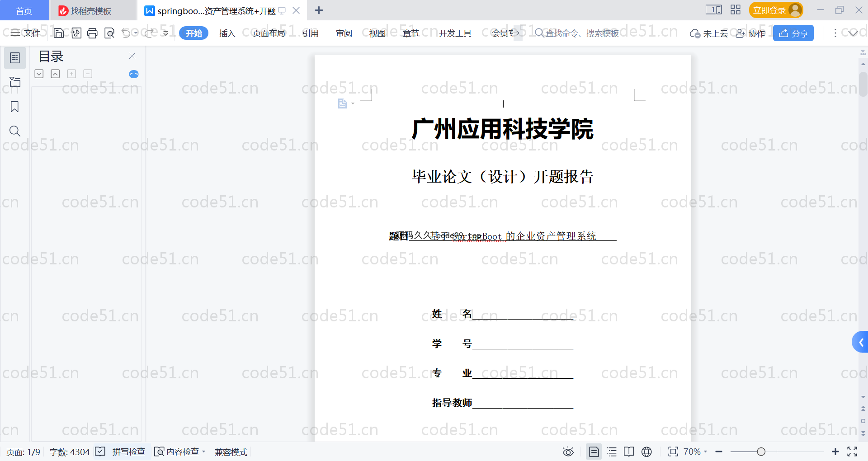Click the 查找命令 search field
This screenshot has width=868, height=461.
coord(577,33)
